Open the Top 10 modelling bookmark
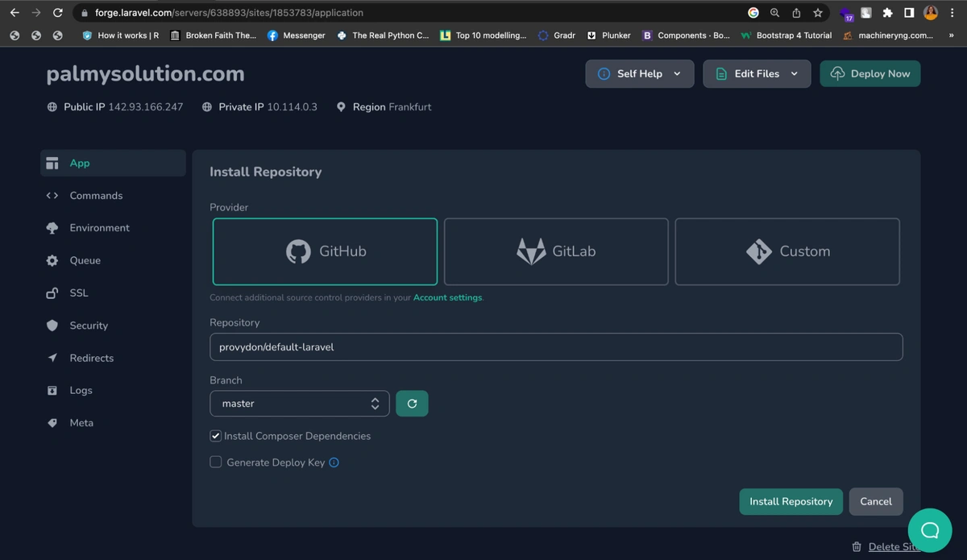The height and width of the screenshot is (560, 967). 483,35
